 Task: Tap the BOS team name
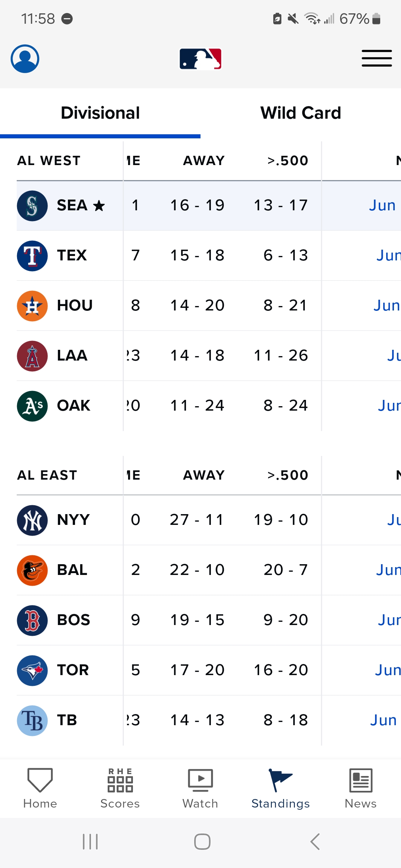click(74, 620)
